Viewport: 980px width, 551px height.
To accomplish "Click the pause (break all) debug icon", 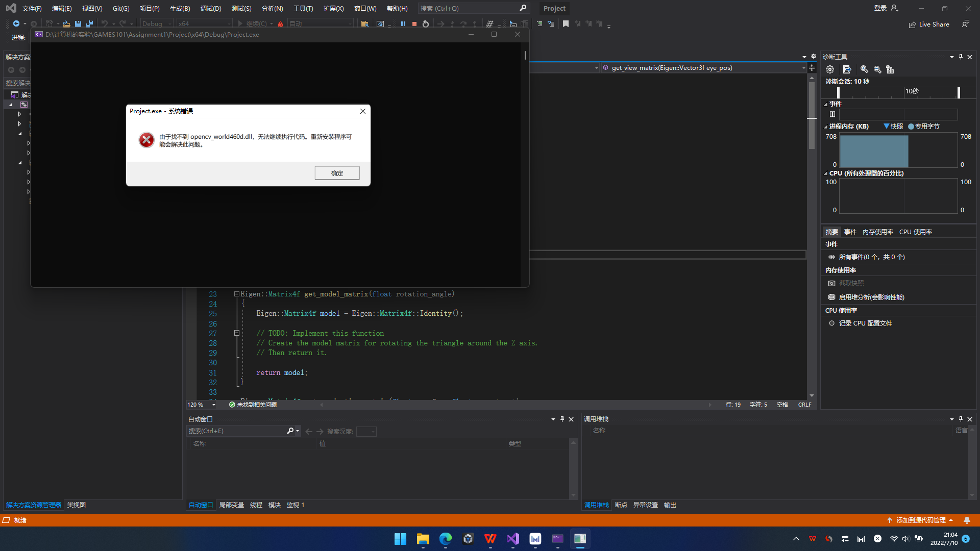I will 403,24.
